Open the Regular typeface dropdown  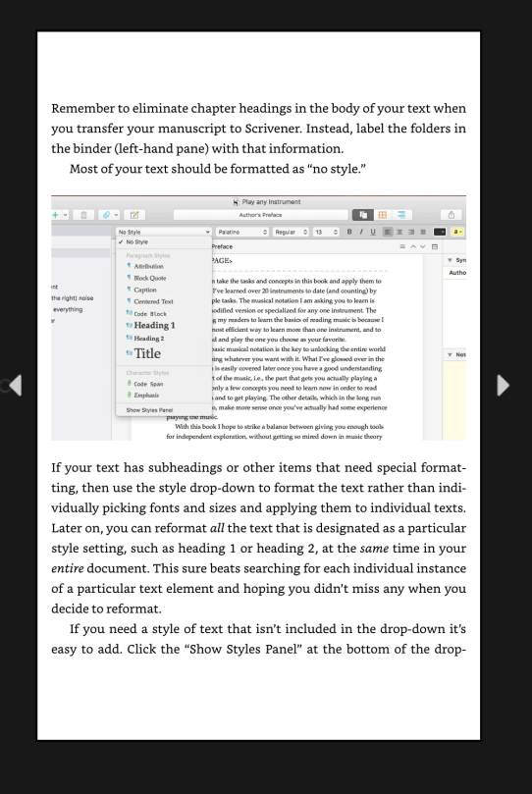[291, 232]
